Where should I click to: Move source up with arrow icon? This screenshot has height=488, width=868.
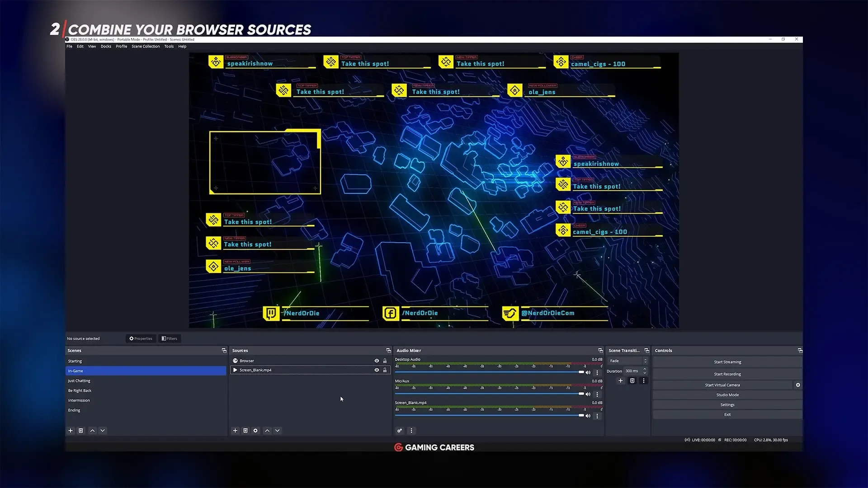click(267, 431)
